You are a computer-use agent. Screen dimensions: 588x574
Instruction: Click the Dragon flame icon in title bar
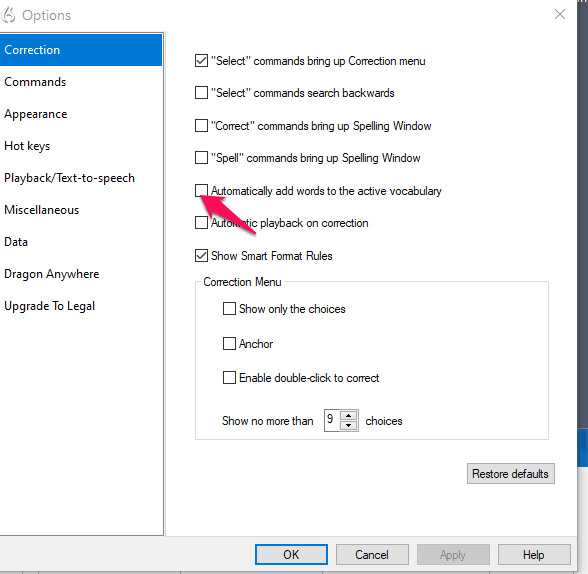(x=8, y=15)
